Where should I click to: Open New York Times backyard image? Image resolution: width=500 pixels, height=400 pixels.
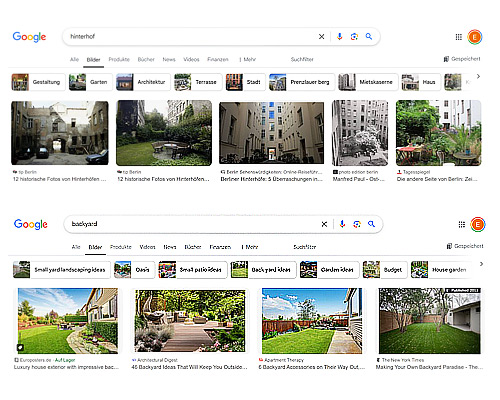[430, 321]
